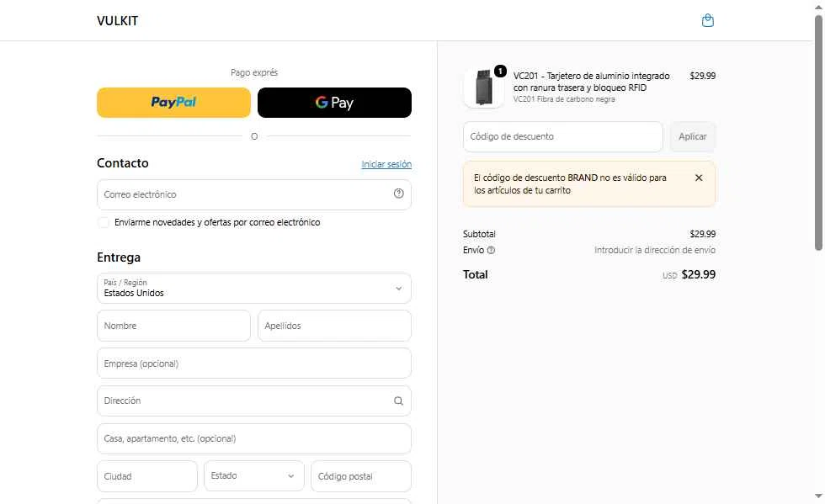Expand the Estado dropdown
825x504 pixels.
pos(254,476)
